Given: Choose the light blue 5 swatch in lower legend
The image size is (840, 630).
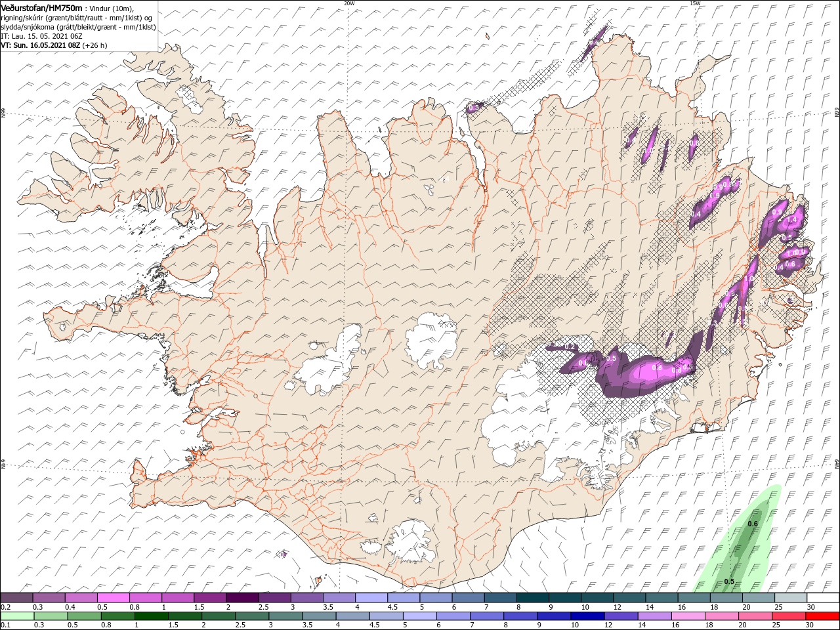Looking at the screenshot, I should pyautogui.click(x=419, y=616).
